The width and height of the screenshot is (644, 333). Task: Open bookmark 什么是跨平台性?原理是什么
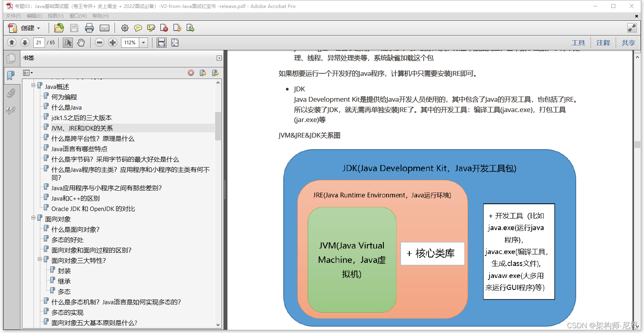point(93,138)
